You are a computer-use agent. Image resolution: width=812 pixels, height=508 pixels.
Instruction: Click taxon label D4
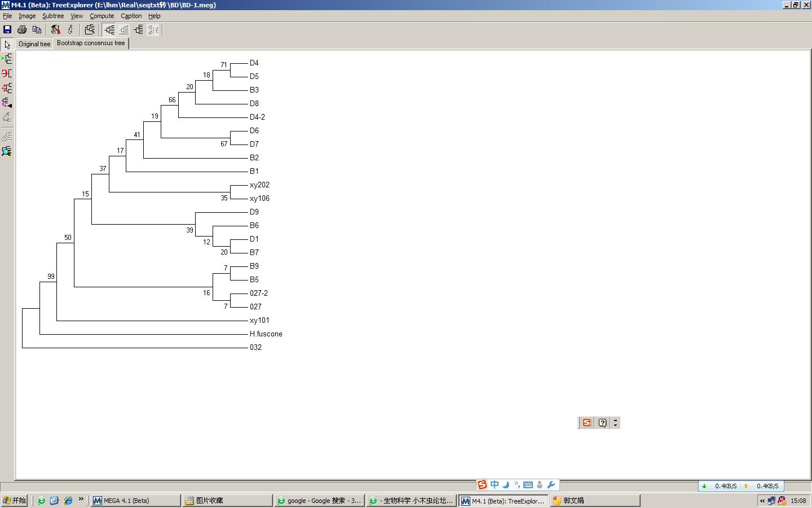pyautogui.click(x=254, y=63)
